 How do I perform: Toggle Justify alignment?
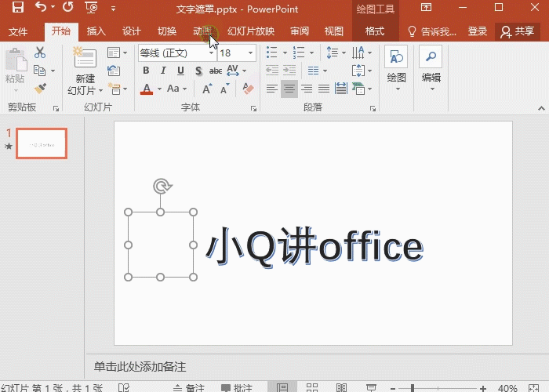(x=324, y=89)
